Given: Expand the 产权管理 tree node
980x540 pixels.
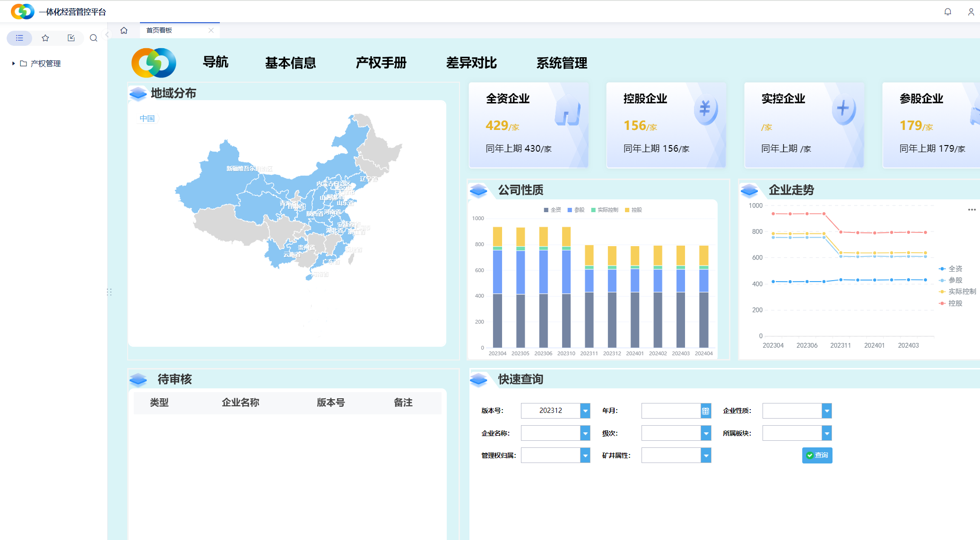Looking at the screenshot, I should click(x=14, y=63).
